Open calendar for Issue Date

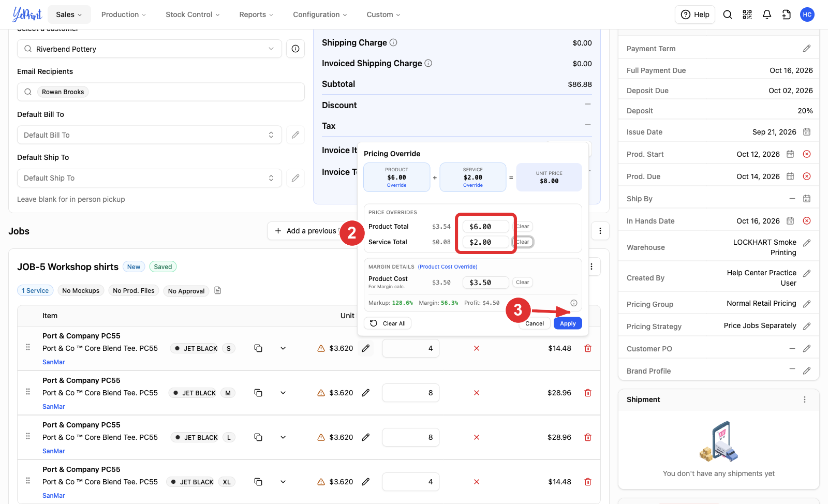807,132
